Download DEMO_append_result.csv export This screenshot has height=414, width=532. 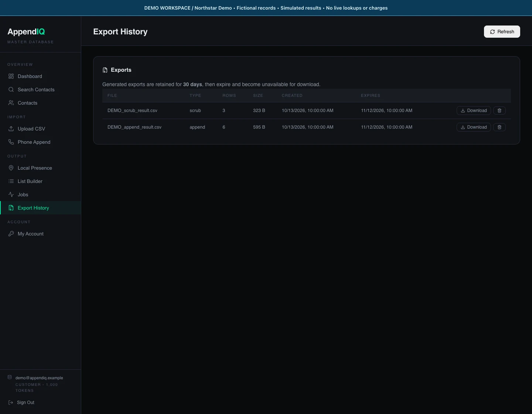474,127
